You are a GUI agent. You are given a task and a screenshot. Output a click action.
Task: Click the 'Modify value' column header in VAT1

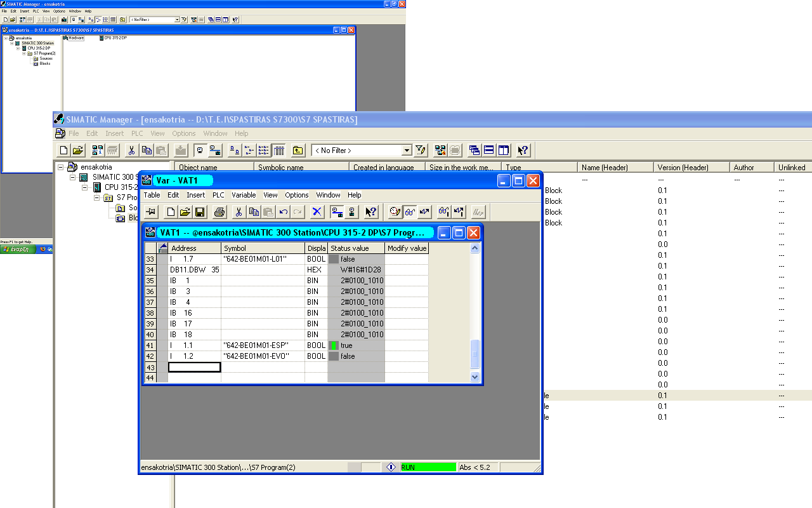tap(407, 248)
